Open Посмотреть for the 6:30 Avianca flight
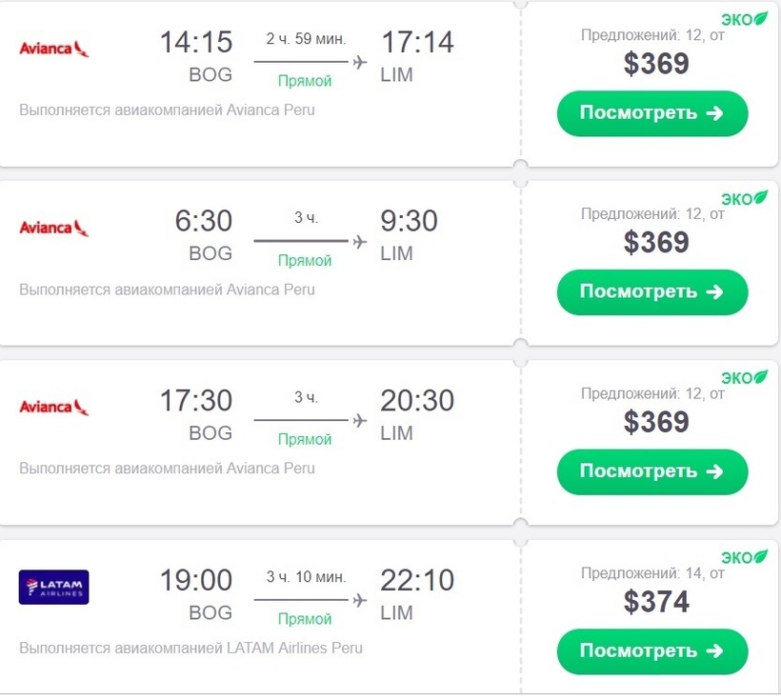 [652, 292]
